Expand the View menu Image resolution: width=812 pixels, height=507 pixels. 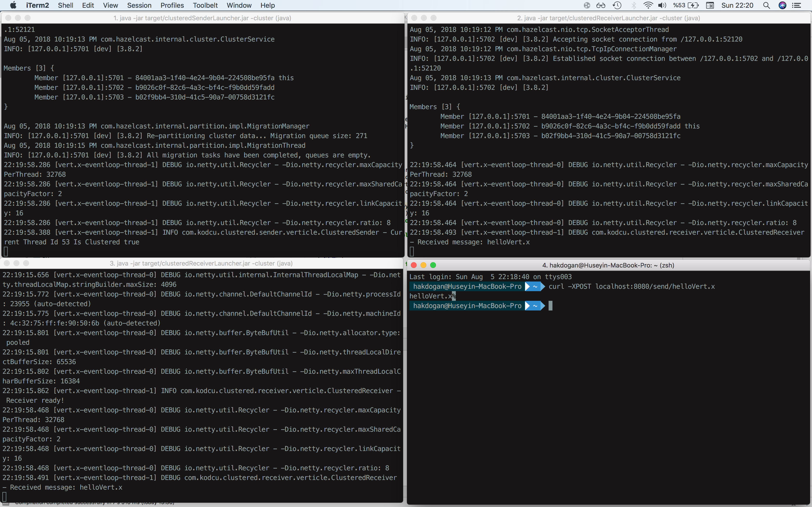tap(110, 5)
